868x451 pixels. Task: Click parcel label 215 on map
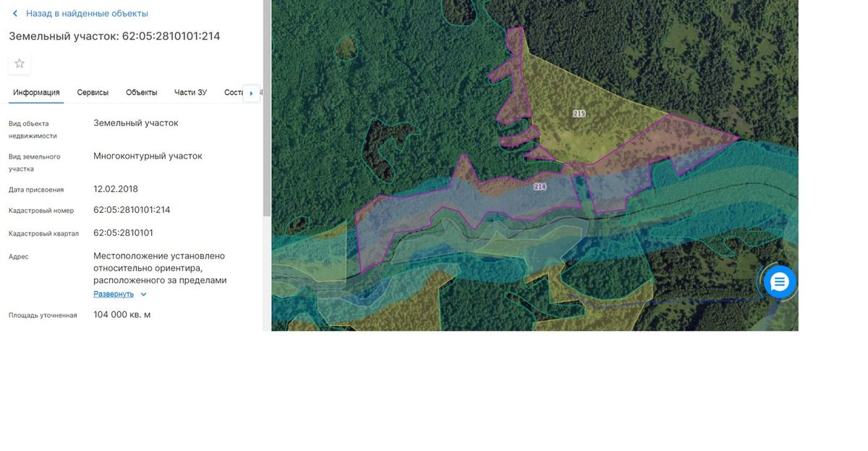pos(579,114)
